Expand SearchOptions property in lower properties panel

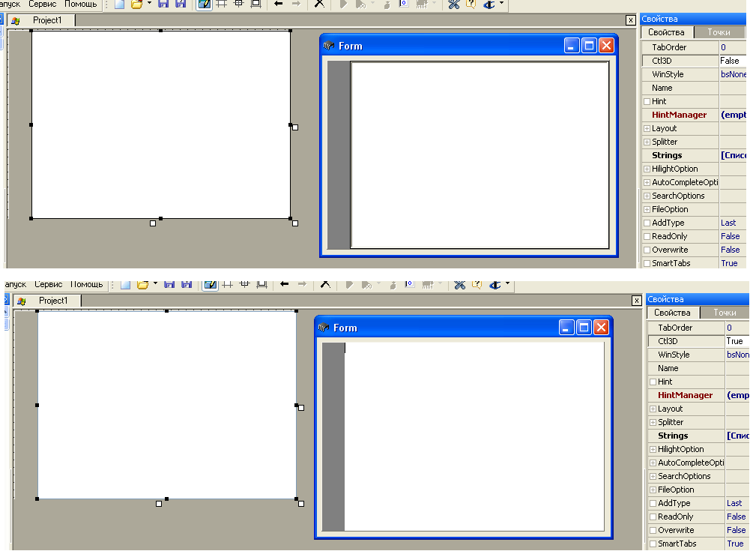tap(653, 476)
